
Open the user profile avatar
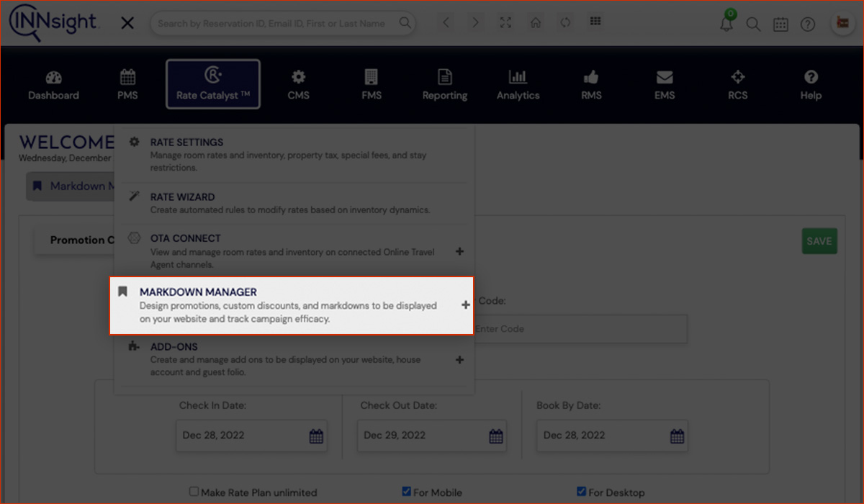tap(841, 24)
